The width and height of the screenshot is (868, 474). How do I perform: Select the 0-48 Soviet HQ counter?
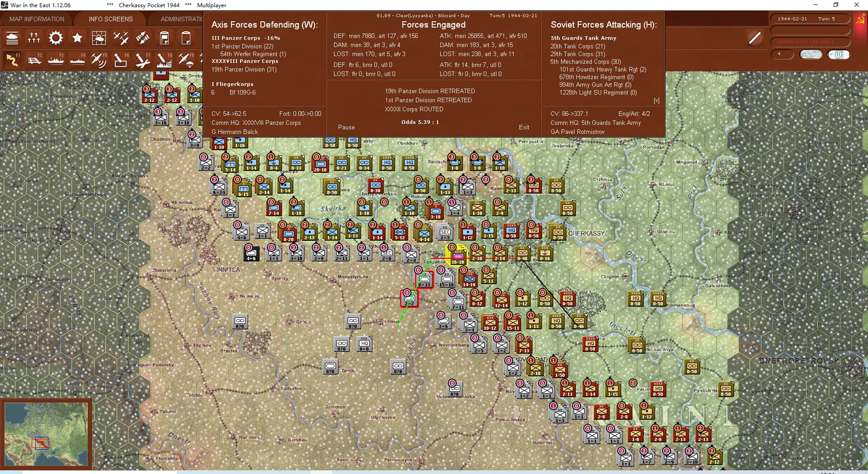pos(522,254)
